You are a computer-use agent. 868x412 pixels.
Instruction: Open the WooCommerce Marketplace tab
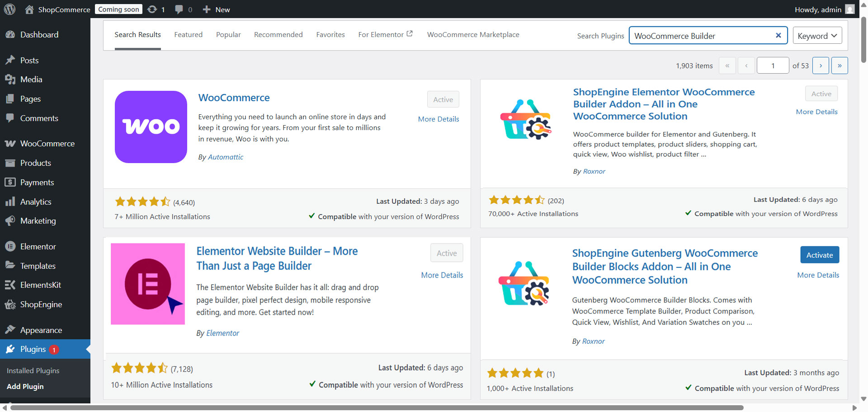(x=473, y=34)
